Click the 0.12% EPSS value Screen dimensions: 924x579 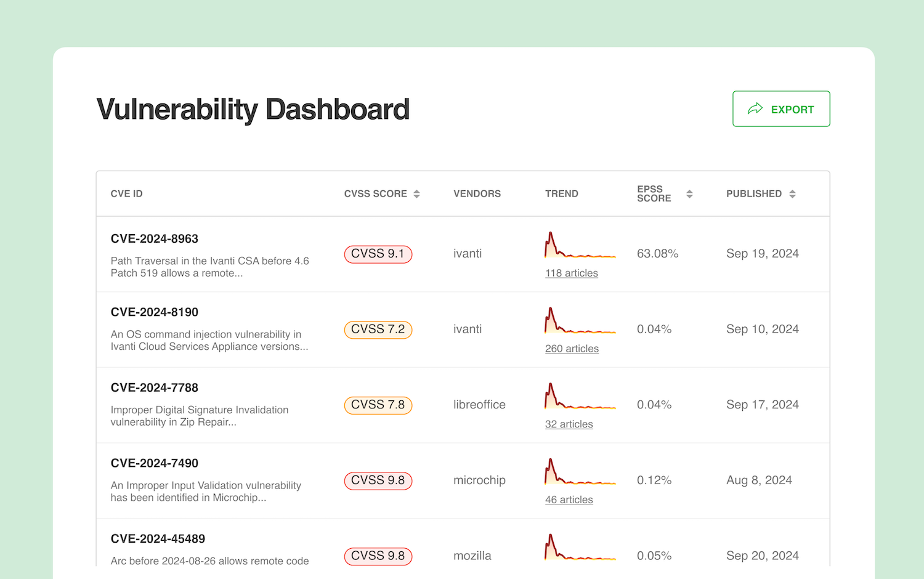click(x=654, y=480)
